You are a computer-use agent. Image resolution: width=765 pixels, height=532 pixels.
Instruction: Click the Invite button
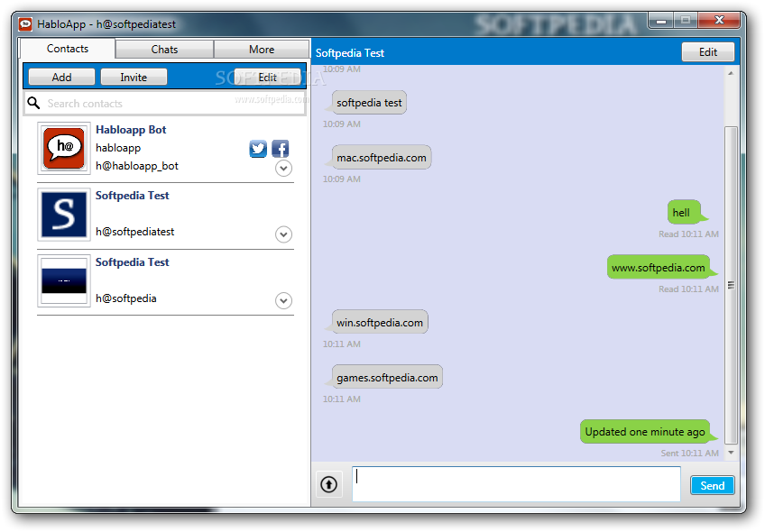(134, 77)
